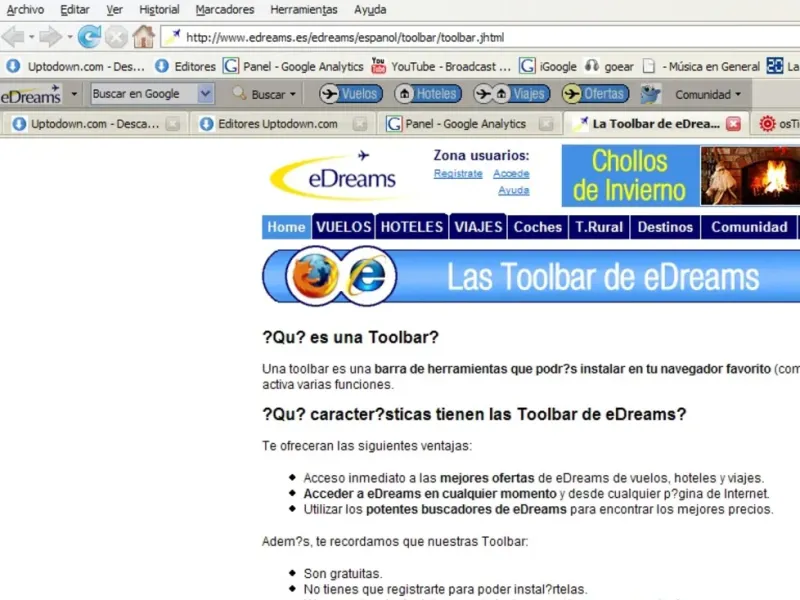Click the Internet Explorer logo in the banner
800x600 pixels.
[x=368, y=276]
